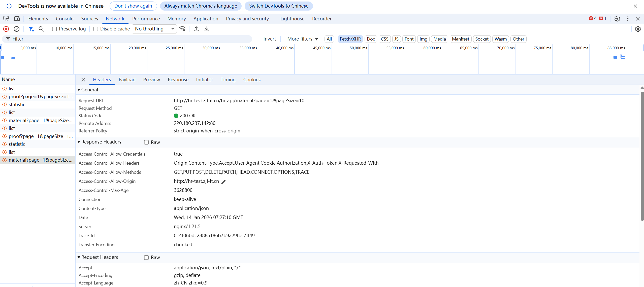Click the Export HAR download icon
This screenshot has width=644, height=287.
tap(207, 29)
